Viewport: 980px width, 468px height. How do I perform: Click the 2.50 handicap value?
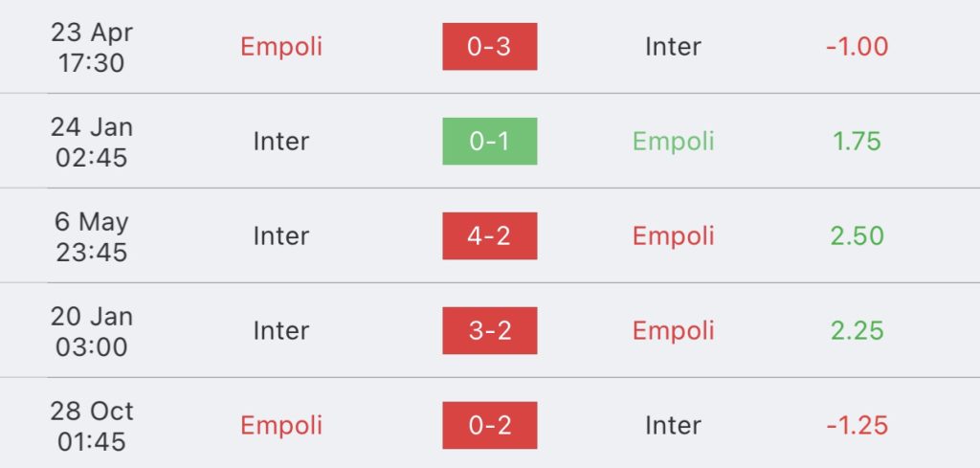[857, 236]
